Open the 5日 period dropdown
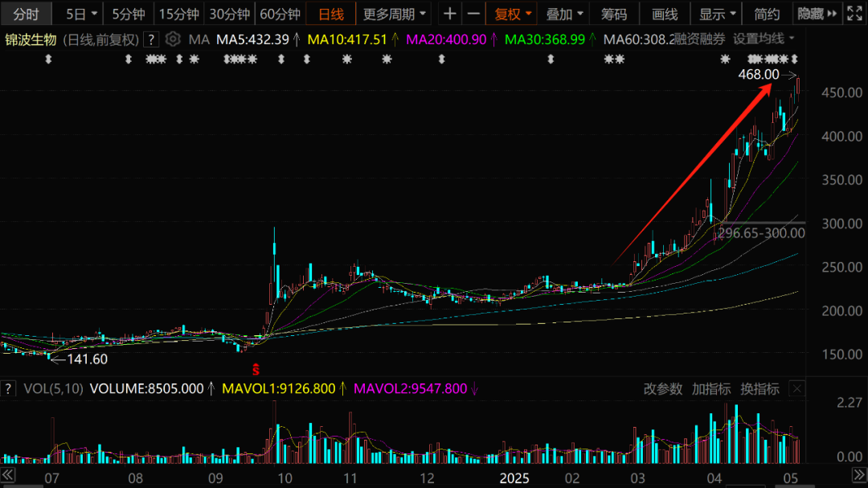 (81, 14)
